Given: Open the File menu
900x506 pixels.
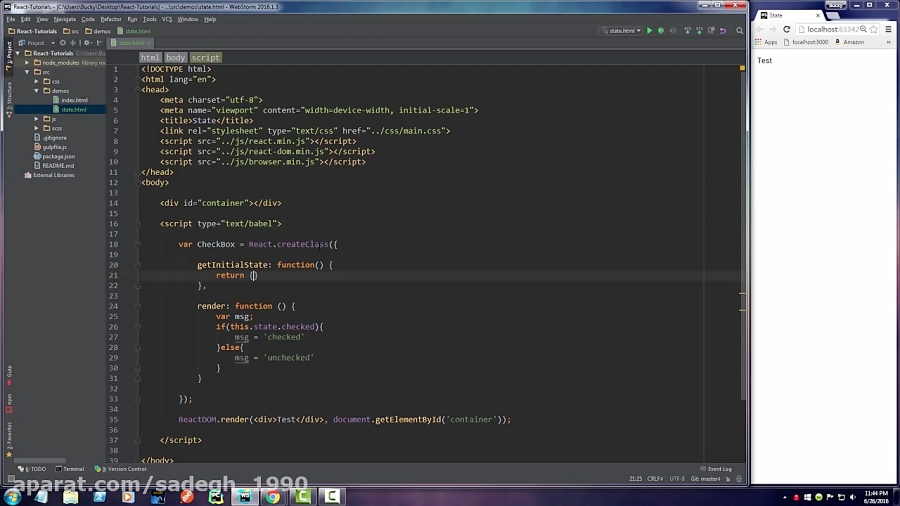Looking at the screenshot, I should [10, 19].
